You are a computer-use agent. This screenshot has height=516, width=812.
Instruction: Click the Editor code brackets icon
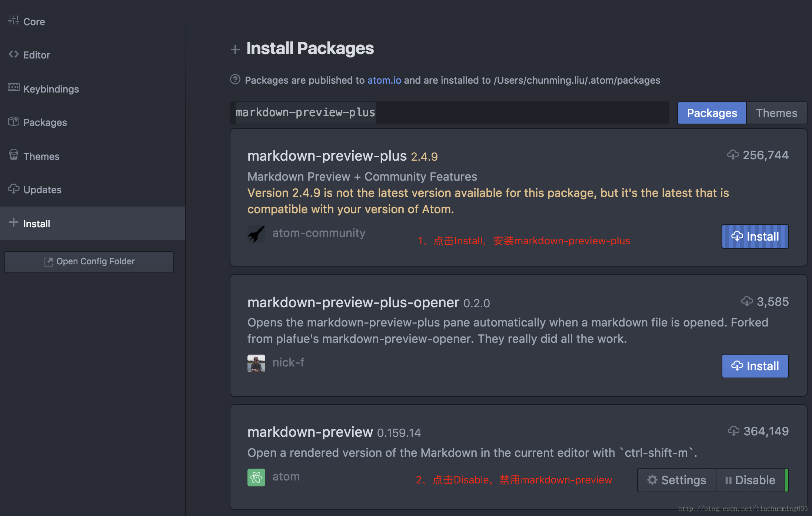[14, 54]
